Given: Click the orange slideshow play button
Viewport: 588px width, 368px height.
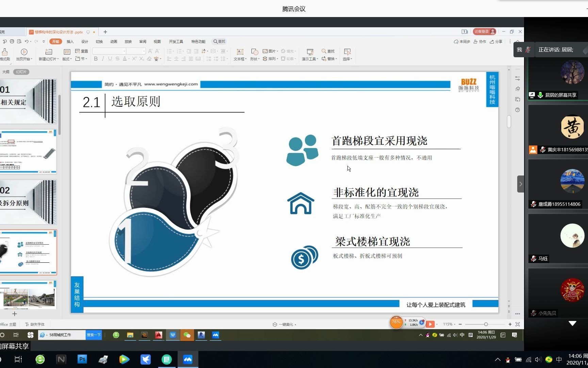Looking at the screenshot, I should click(x=430, y=324).
